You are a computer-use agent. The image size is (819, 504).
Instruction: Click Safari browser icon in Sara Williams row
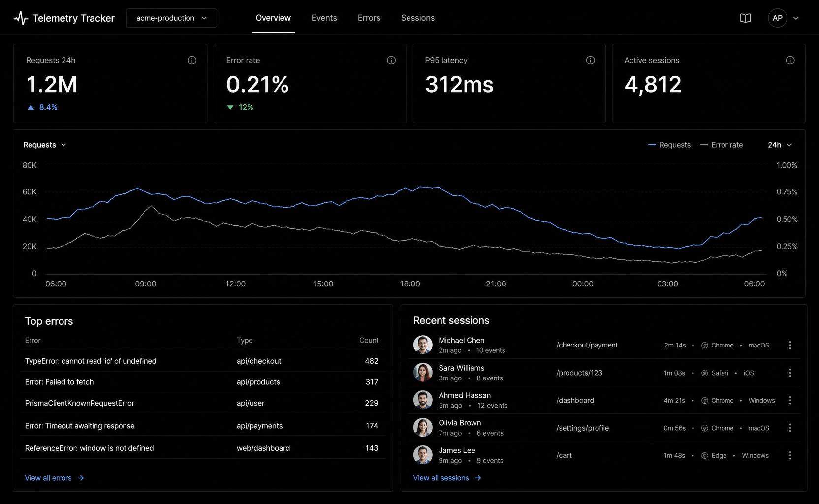pos(704,373)
